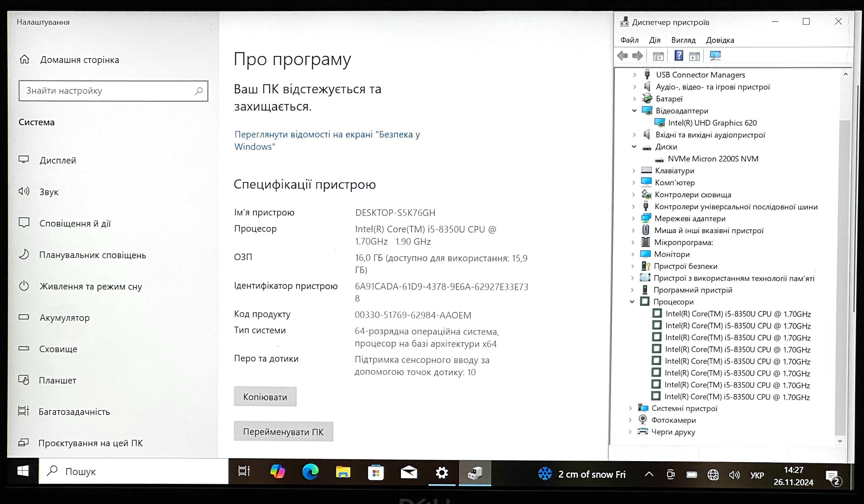Screen dimensions: 864x504
Task: Expand USB Connector Managers node
Action: click(634, 75)
